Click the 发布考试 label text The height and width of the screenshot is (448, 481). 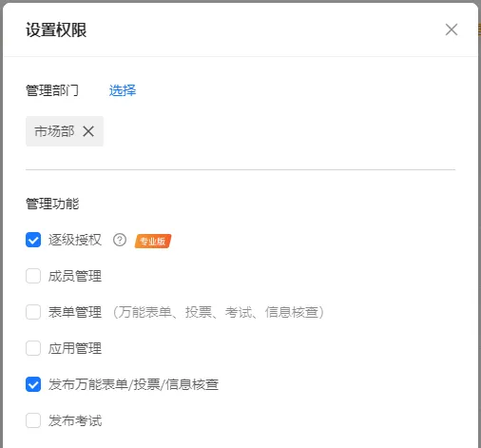(75, 420)
